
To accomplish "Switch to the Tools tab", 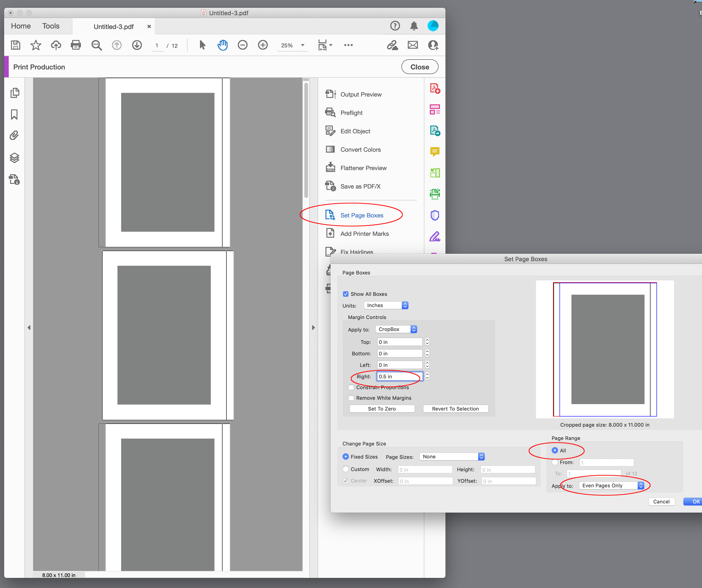I will pyautogui.click(x=51, y=26).
